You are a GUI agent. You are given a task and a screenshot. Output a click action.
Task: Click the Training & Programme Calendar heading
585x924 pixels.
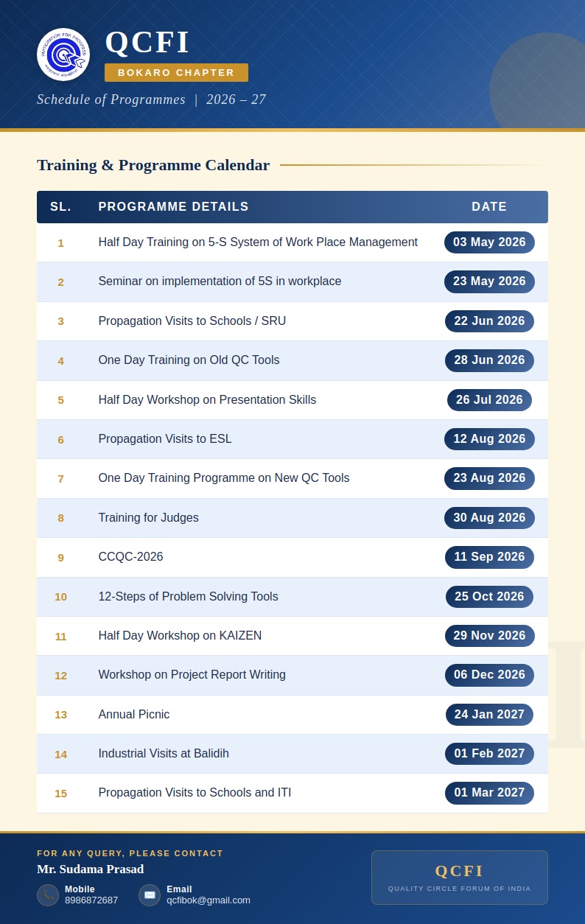click(153, 165)
